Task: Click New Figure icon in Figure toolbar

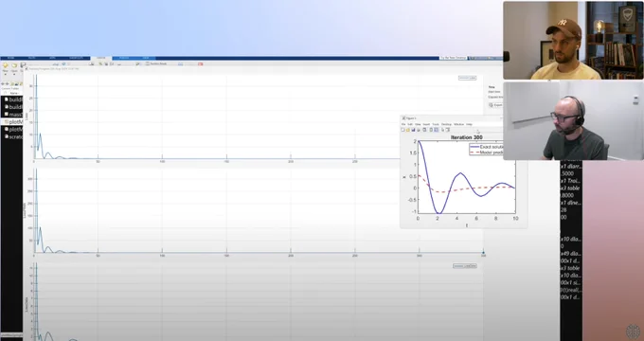Action: pos(402,130)
